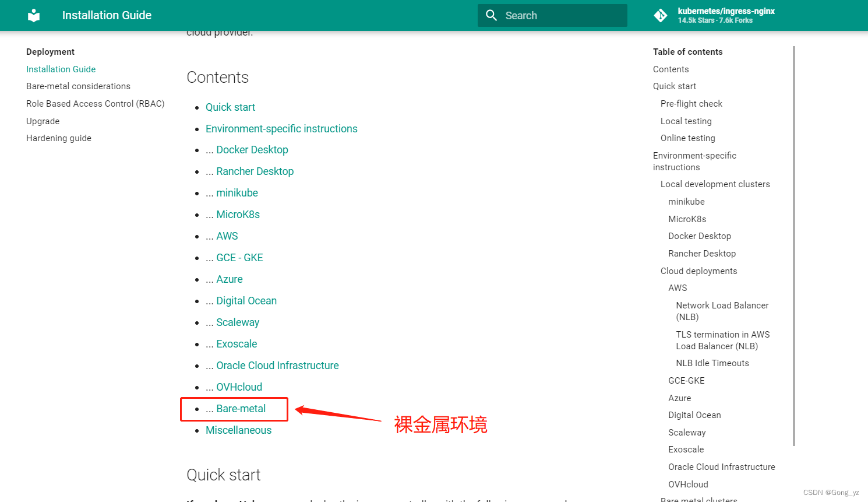Open OVHcloud link in contents list
Viewport: 868px width, 502px height.
pos(239,387)
